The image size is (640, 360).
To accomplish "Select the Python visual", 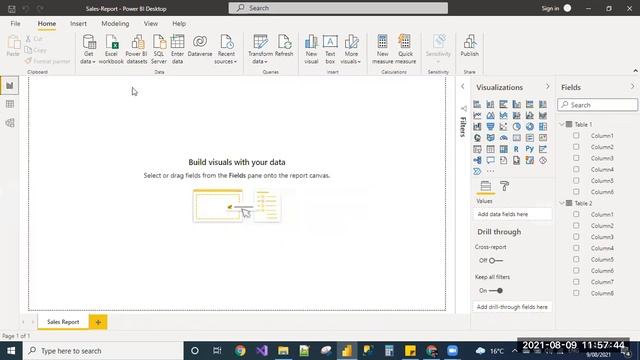I will pos(529,149).
